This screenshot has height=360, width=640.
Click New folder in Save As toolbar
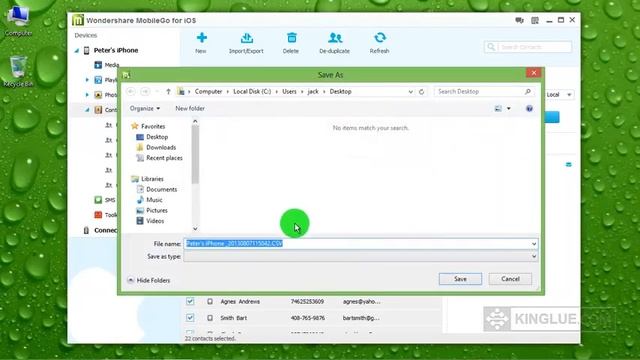click(x=190, y=109)
